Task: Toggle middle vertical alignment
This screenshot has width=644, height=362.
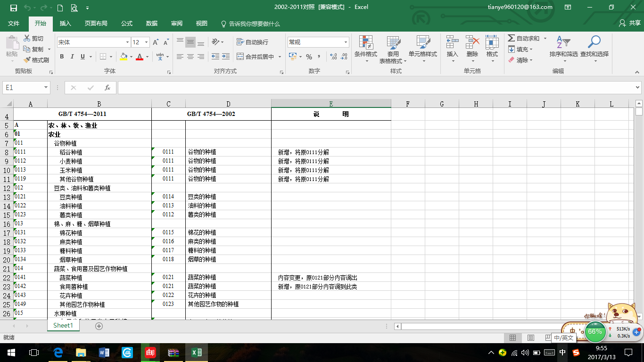Action: [190, 42]
